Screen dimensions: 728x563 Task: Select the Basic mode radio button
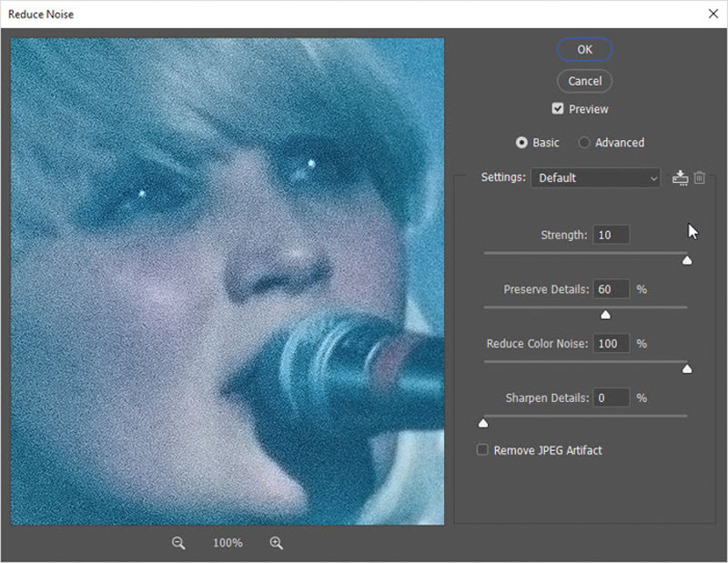(x=521, y=143)
